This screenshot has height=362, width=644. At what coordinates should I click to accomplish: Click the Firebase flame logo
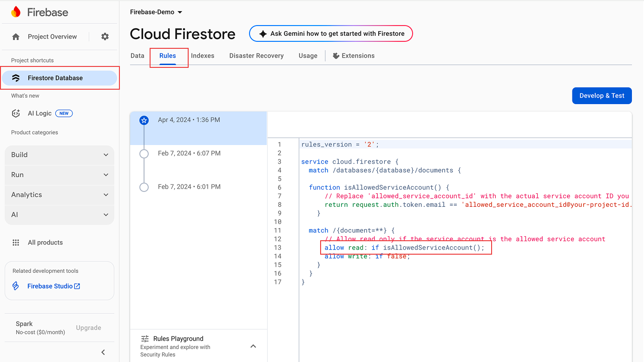[x=16, y=12]
